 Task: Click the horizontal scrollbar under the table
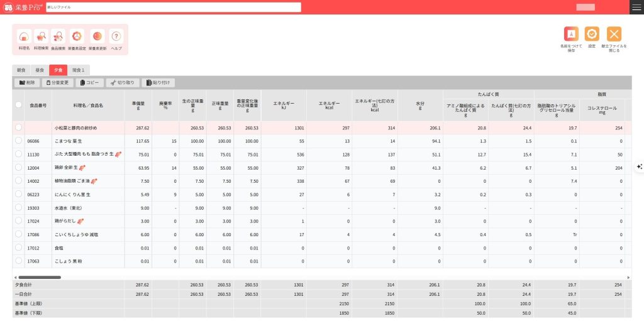coord(39,277)
